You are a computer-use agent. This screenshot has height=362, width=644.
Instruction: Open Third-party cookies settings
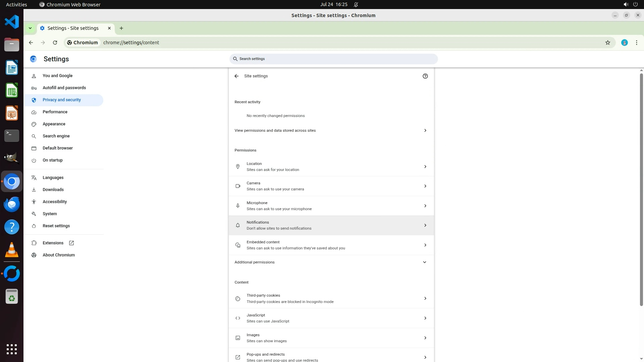pos(331,298)
